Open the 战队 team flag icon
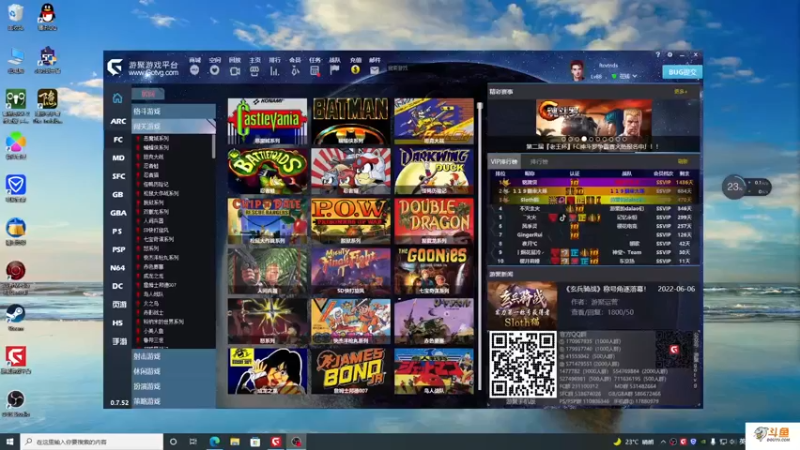The height and width of the screenshot is (450, 800). click(335, 70)
